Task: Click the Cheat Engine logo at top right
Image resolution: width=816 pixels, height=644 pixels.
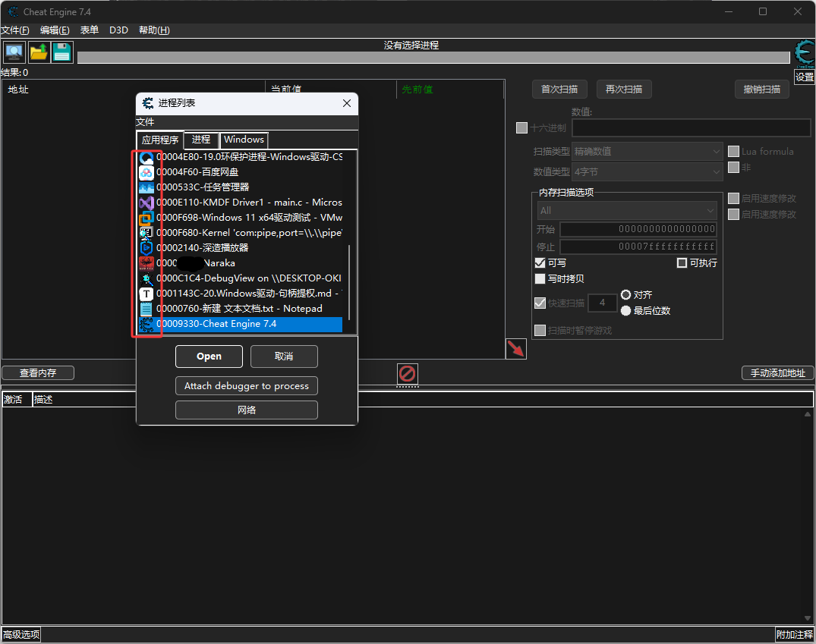Action: [805, 54]
